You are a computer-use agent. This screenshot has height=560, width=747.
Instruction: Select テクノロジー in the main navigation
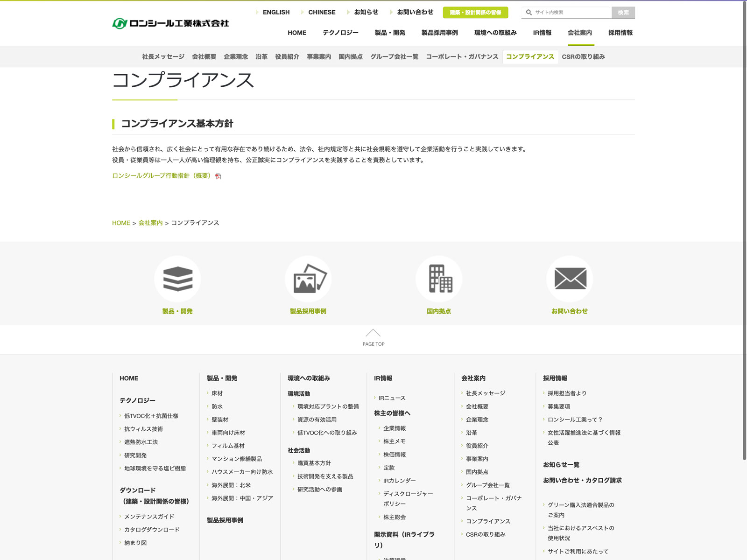(340, 33)
